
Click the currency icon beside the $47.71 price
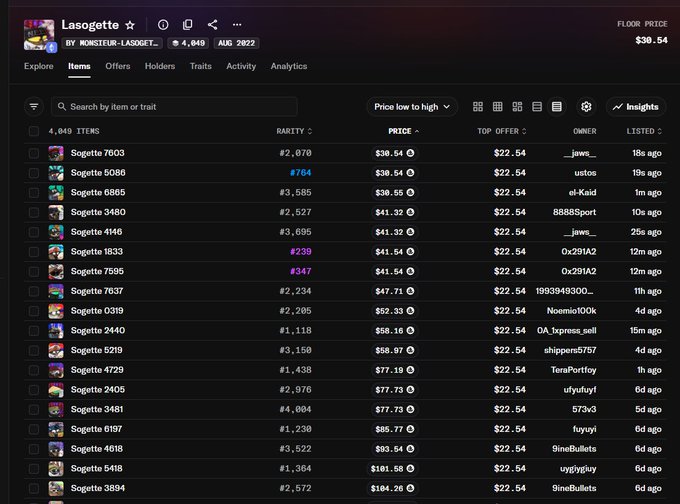[410, 291]
